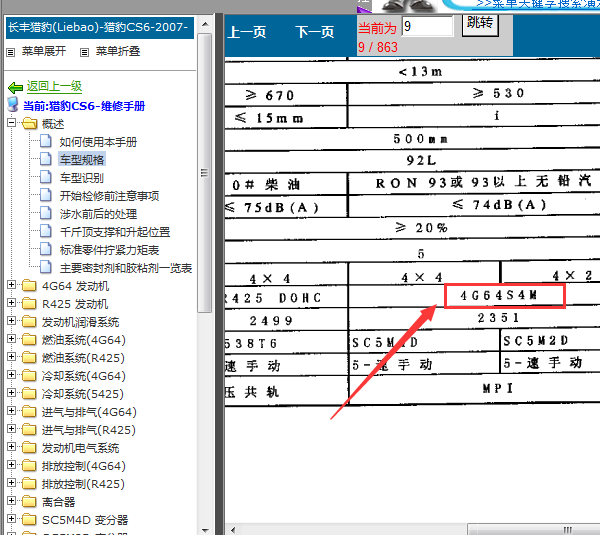Click the sidebar scrollbar up arrow
Screen dimensions: 600x535
point(205,24)
